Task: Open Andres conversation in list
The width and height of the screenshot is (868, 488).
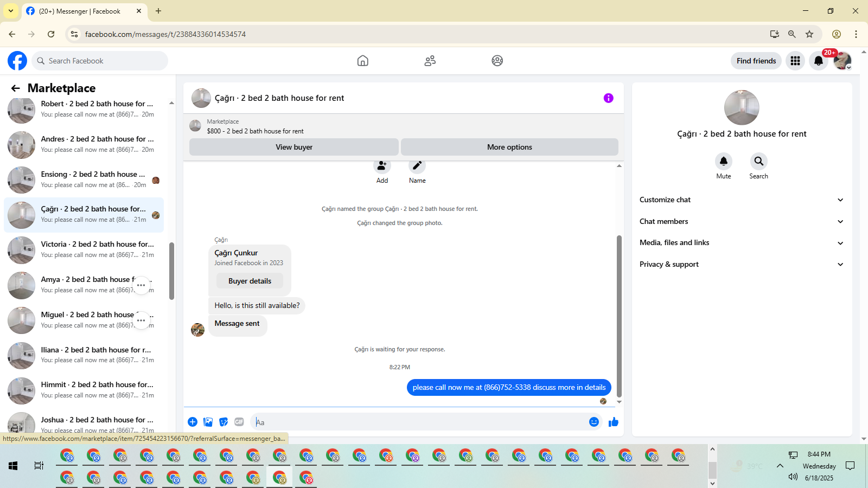Action: 84,144
